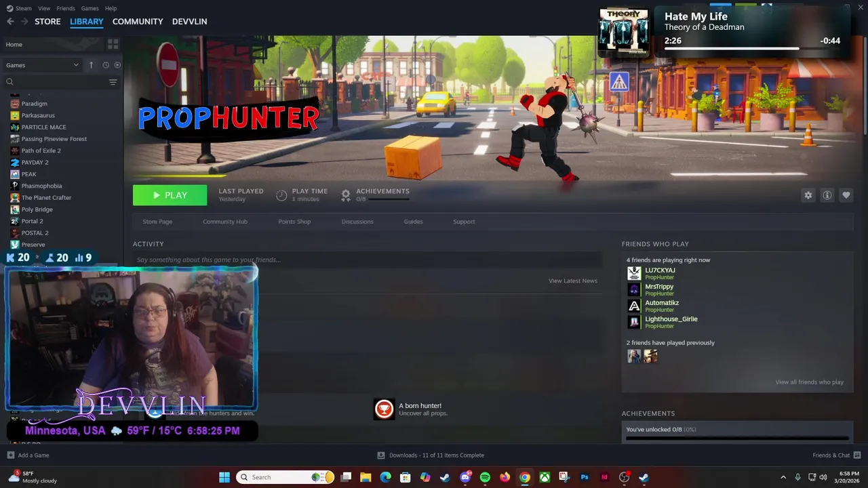Select Path of Exile 2

41,150
